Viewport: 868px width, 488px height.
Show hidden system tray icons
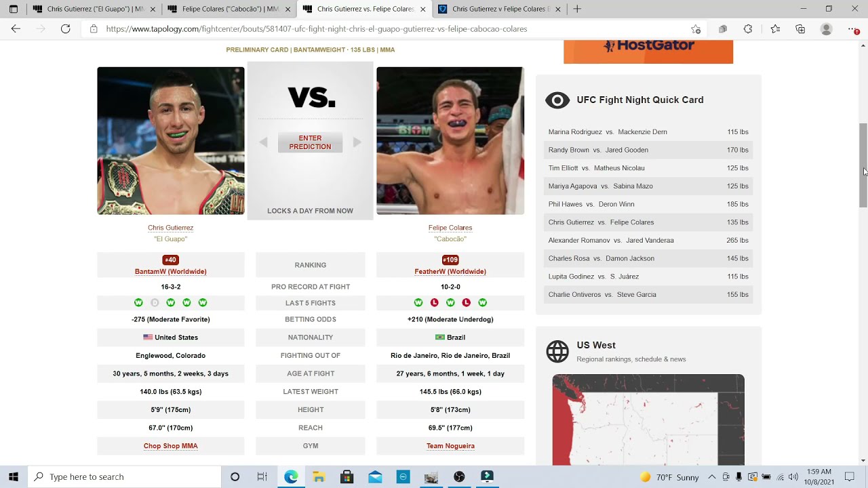click(711, 477)
